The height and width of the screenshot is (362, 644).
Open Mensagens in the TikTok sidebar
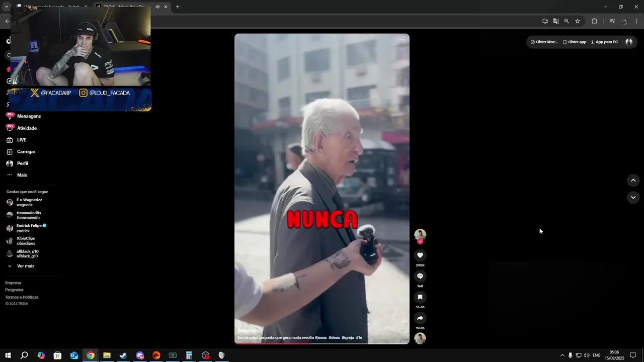point(24,116)
